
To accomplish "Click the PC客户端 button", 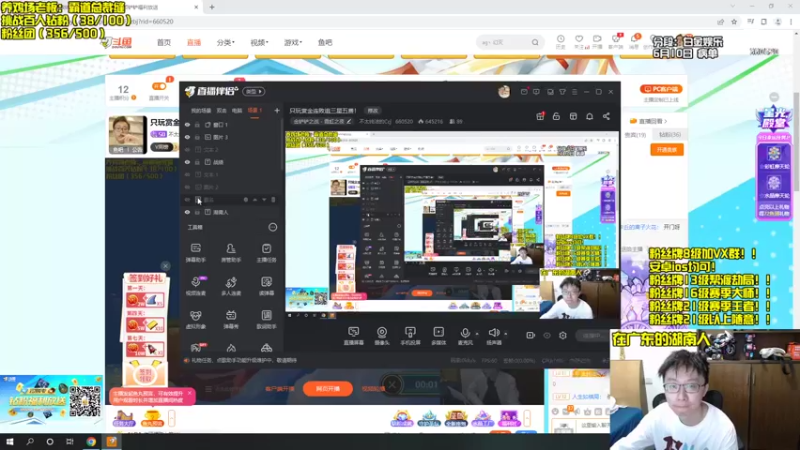I will [662, 89].
